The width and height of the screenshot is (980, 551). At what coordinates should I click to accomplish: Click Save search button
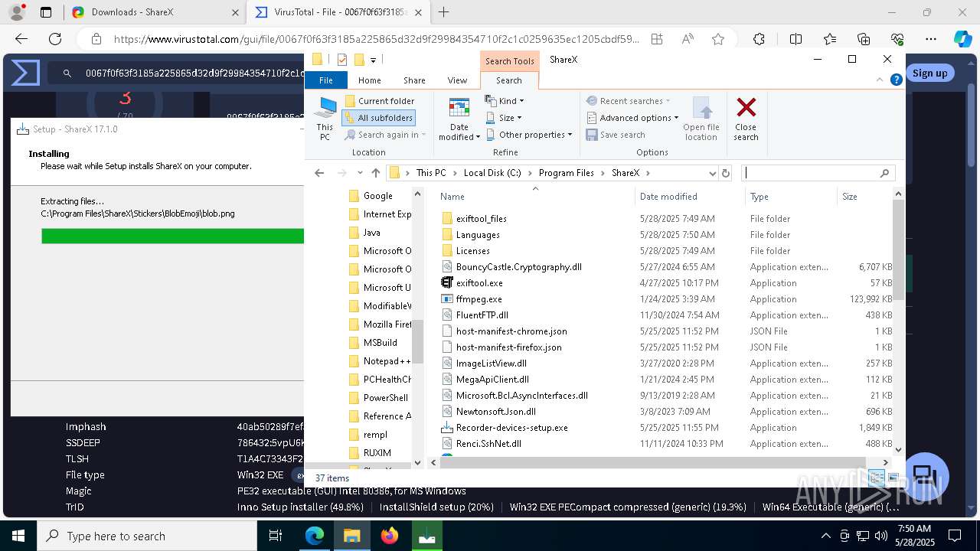[x=616, y=135]
